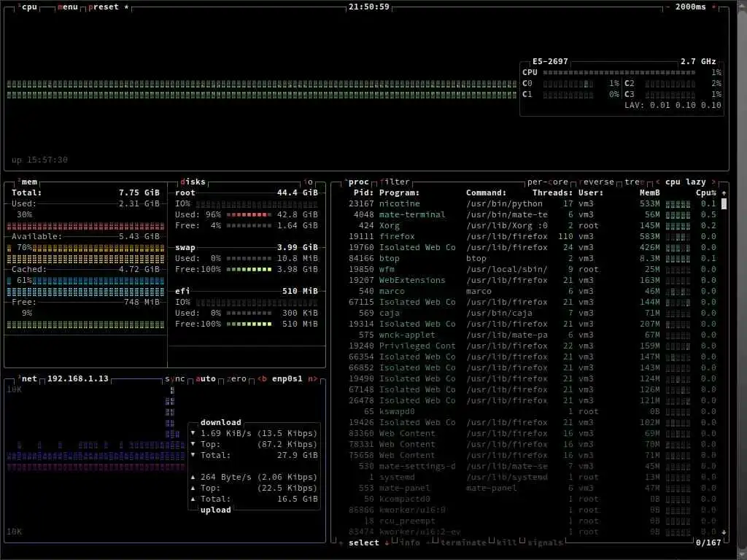747x560 pixels.
Task: Click the 'cpu lazy' sort mode label
Action: (x=686, y=182)
